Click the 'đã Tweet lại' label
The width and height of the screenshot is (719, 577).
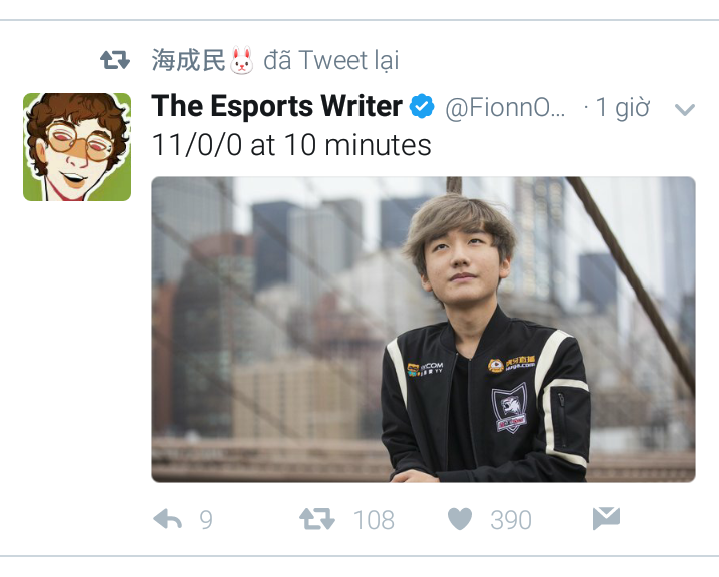331,60
